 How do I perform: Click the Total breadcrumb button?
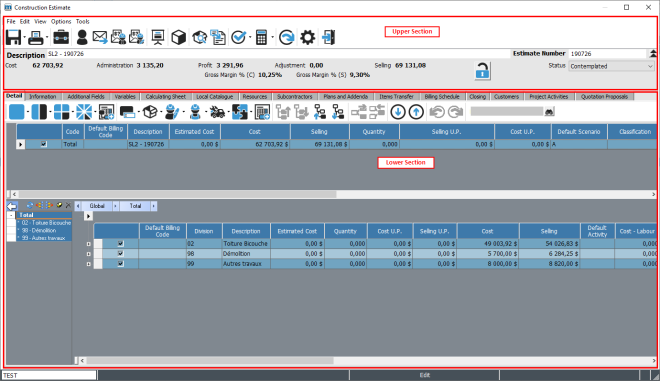(x=135, y=206)
